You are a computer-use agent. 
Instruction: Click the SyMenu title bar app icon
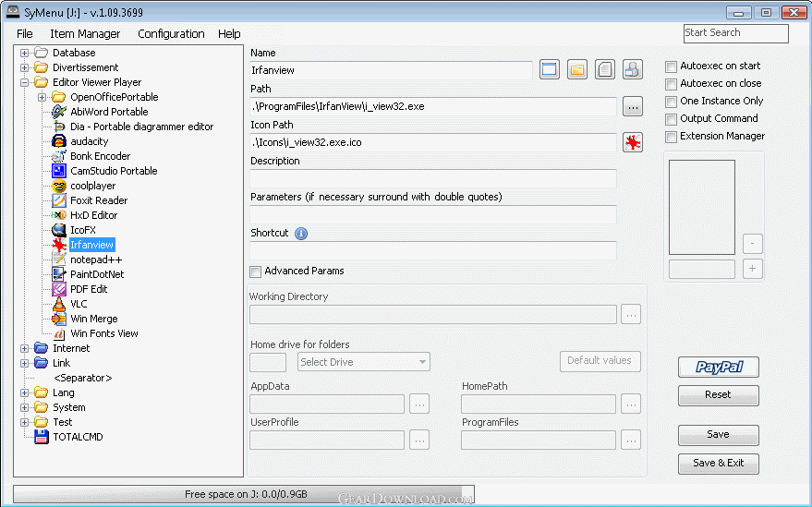click(x=12, y=11)
